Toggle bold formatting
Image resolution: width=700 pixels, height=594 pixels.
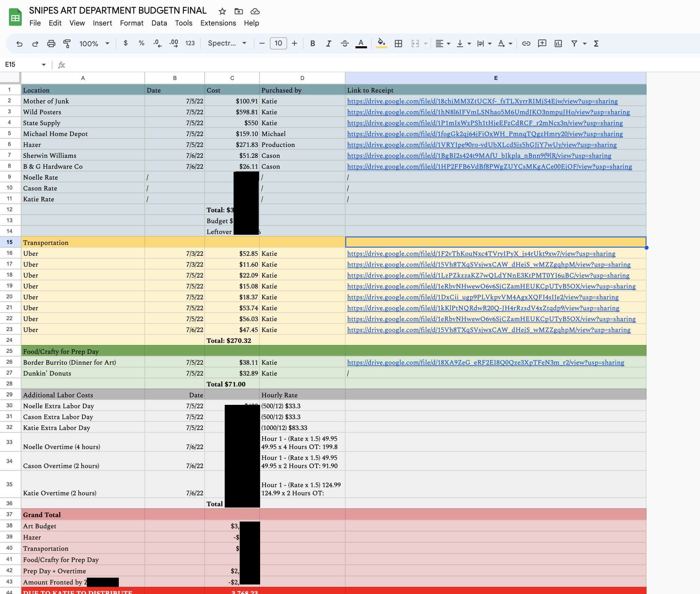coord(313,44)
